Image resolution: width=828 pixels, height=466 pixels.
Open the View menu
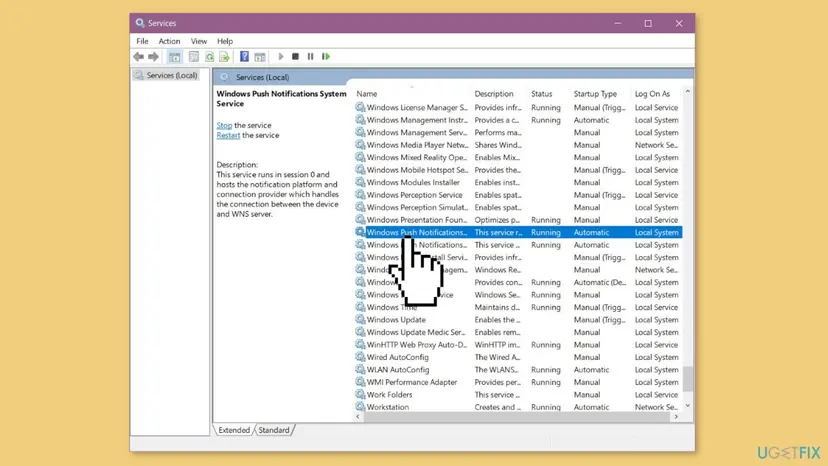[199, 41]
